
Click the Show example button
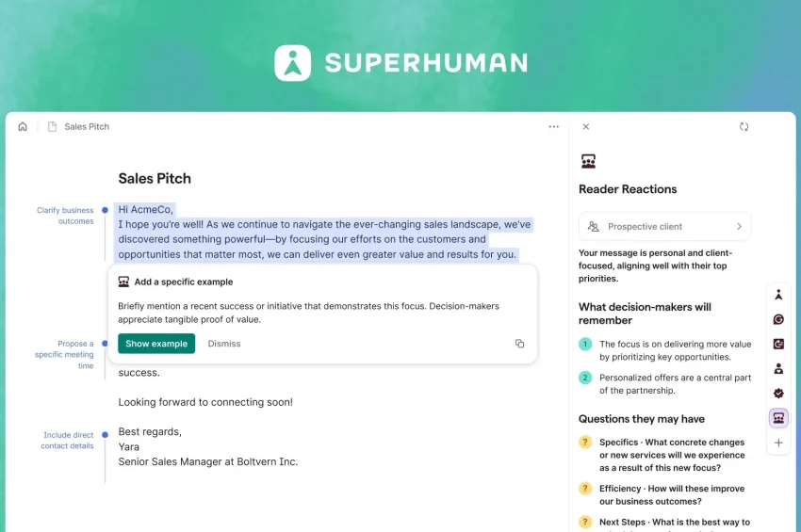coord(156,344)
